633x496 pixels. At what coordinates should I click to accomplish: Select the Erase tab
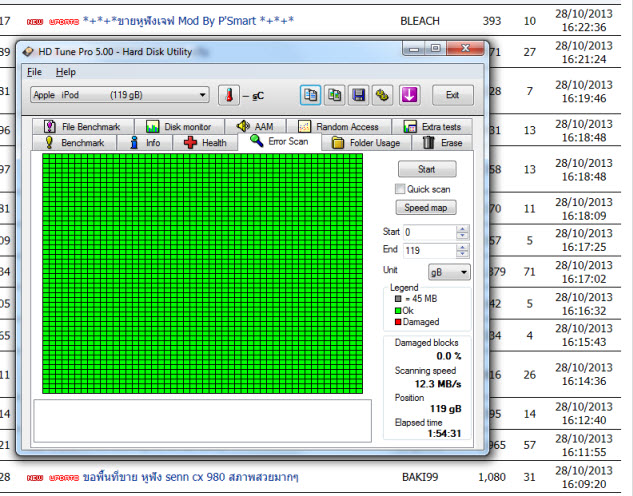[x=443, y=143]
